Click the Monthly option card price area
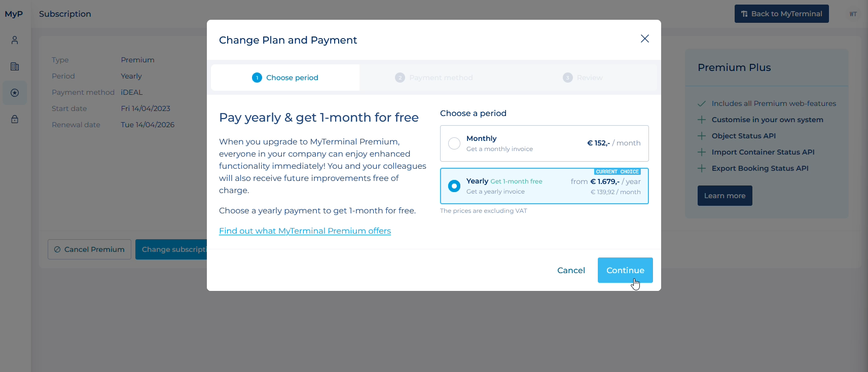The width and height of the screenshot is (868, 372). pos(613,143)
